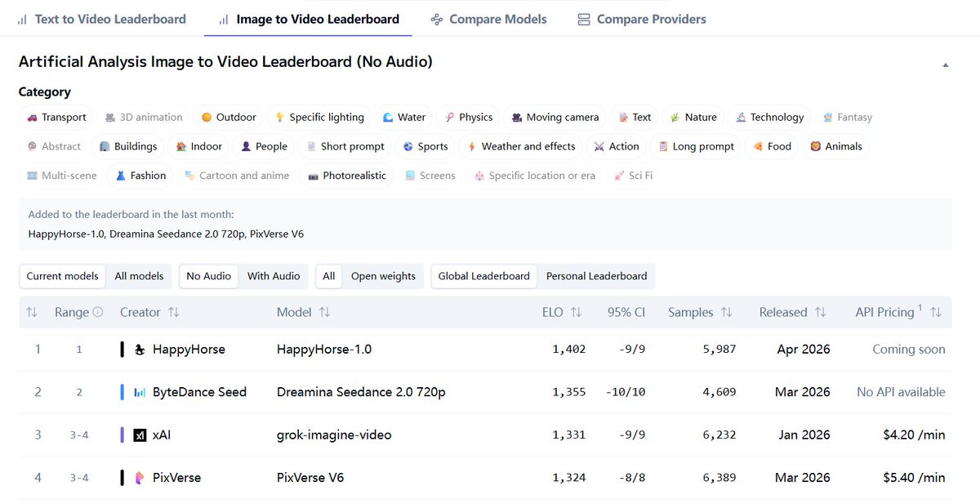Click the $4.20 /min pricing cell
Screen dimensions: 980x504
[914, 435]
